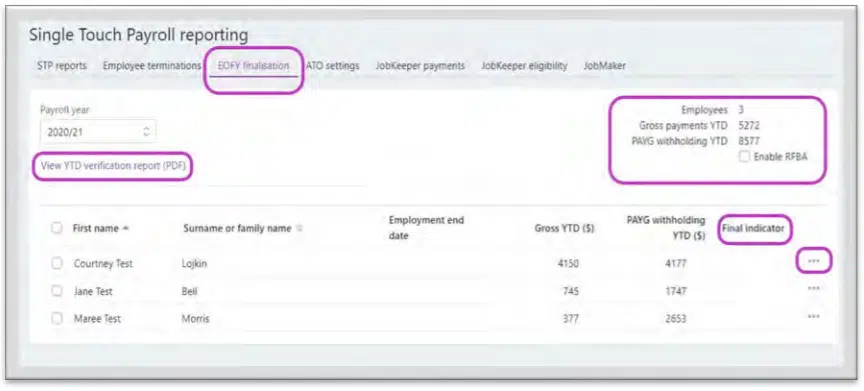Screen dimensions: 864x391
Task: Open options menu for Courtney Test row
Action: (x=813, y=261)
